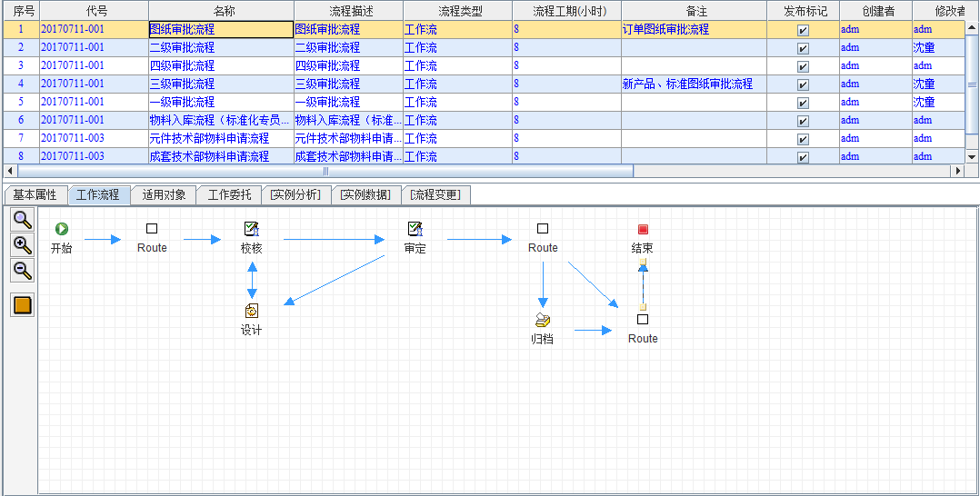Click the orange square color button

pos(23,304)
